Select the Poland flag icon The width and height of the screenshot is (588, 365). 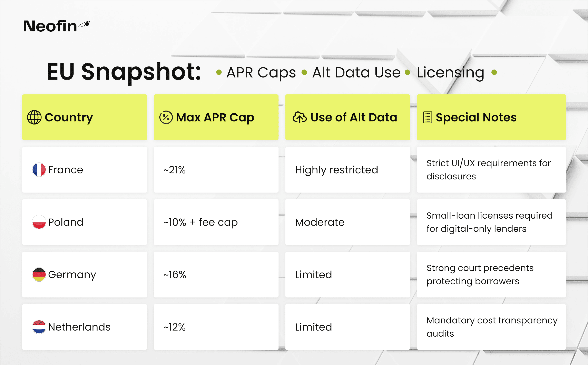39,222
